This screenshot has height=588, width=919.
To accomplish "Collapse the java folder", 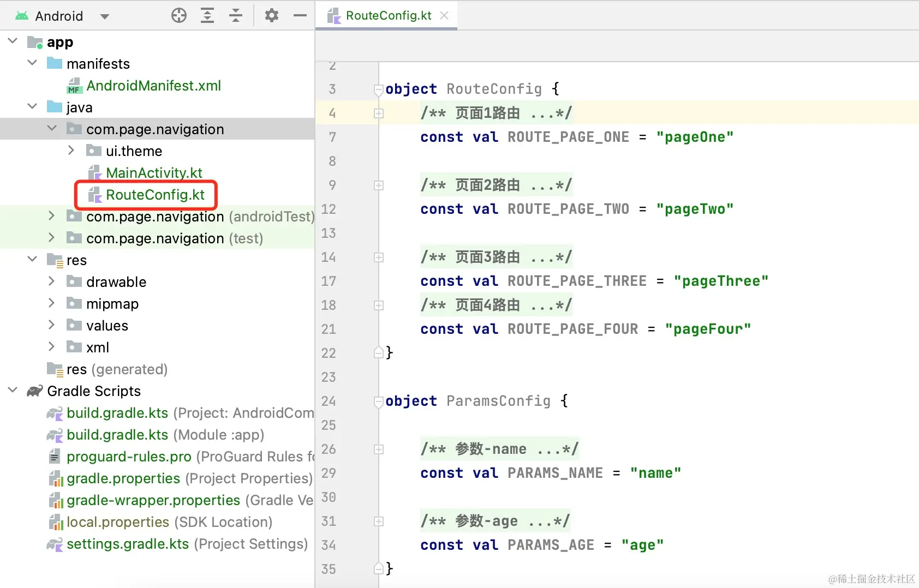I will (x=33, y=107).
